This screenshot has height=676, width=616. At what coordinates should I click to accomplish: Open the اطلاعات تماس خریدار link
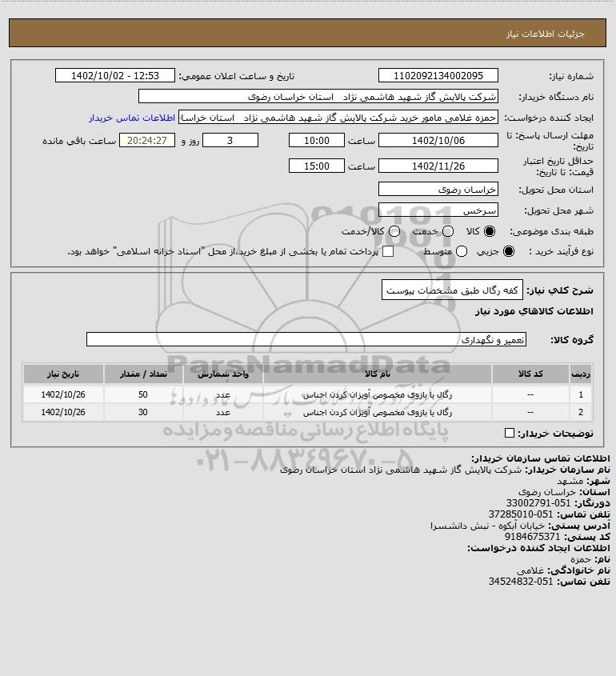[x=132, y=118]
